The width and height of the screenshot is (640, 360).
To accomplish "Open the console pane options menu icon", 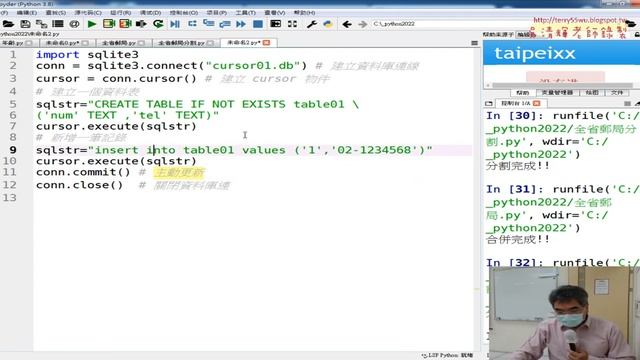I will click(x=627, y=103).
